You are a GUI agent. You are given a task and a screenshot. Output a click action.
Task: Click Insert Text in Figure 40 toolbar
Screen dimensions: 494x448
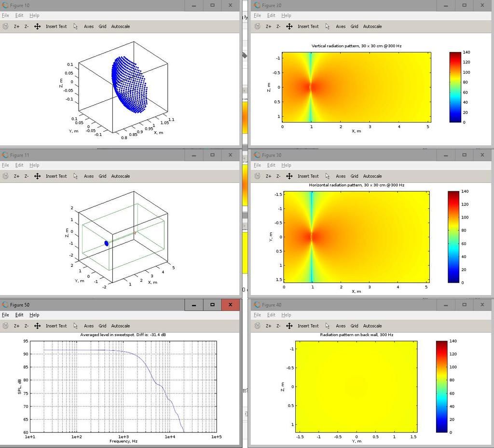click(x=308, y=326)
